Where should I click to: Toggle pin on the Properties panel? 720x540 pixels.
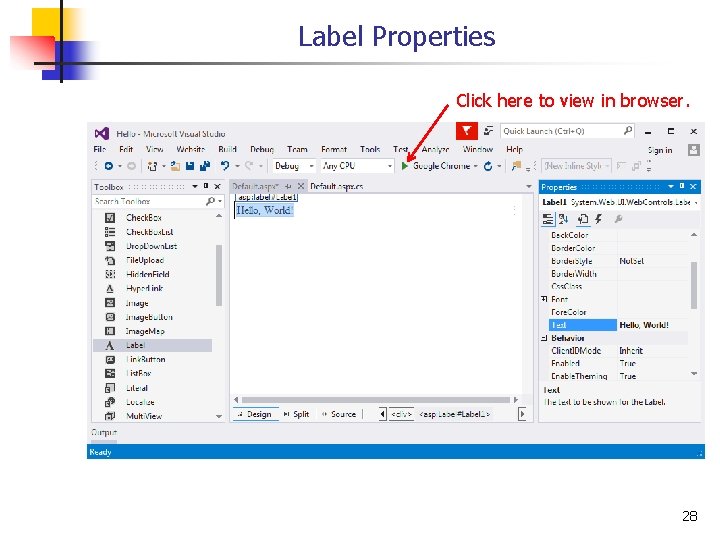tap(682, 186)
